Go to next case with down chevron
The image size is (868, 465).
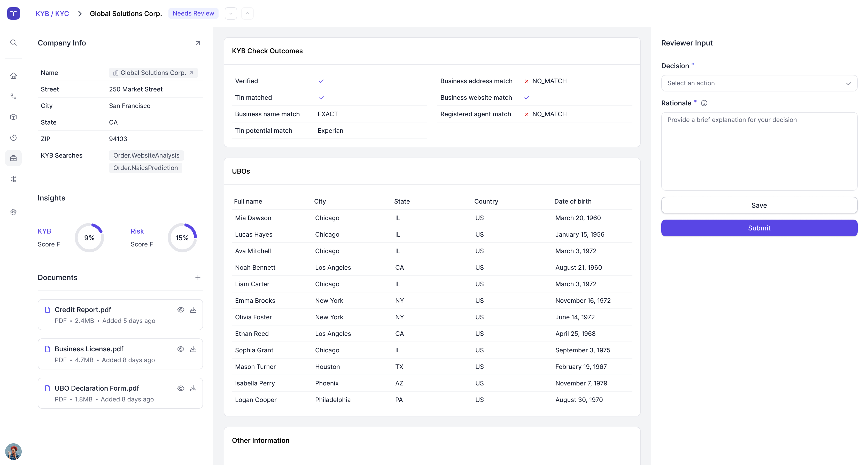coord(231,13)
